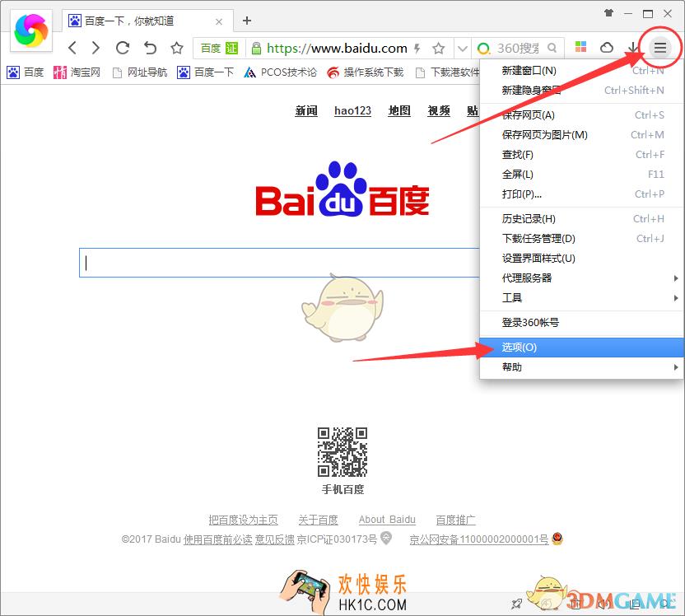The width and height of the screenshot is (685, 616).
Task: Click 新闻 link on Baidu page
Action: (x=306, y=111)
